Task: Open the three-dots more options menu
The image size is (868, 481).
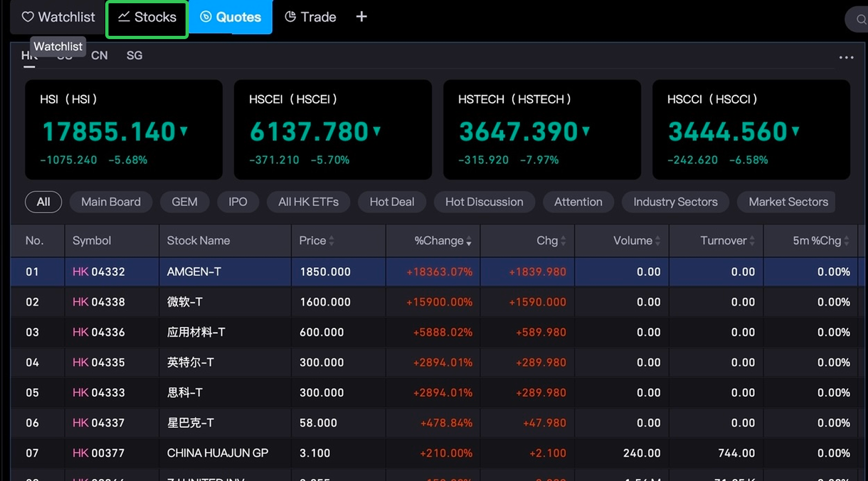Action: coord(846,57)
